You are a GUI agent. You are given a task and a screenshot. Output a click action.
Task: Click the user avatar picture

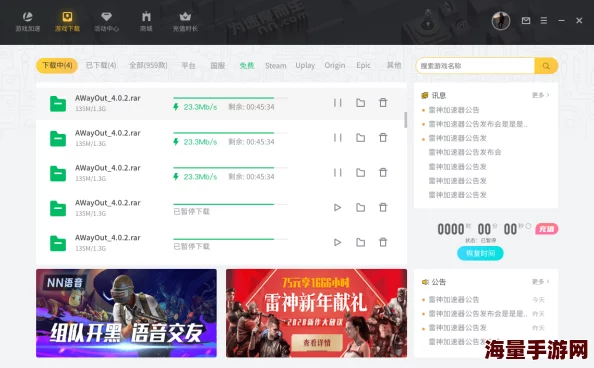point(501,20)
